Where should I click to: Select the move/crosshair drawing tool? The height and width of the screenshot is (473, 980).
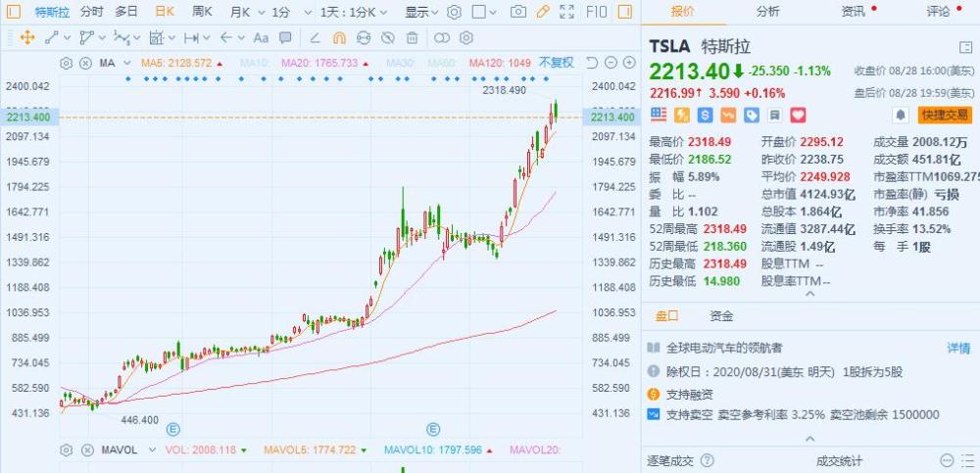click(x=27, y=38)
